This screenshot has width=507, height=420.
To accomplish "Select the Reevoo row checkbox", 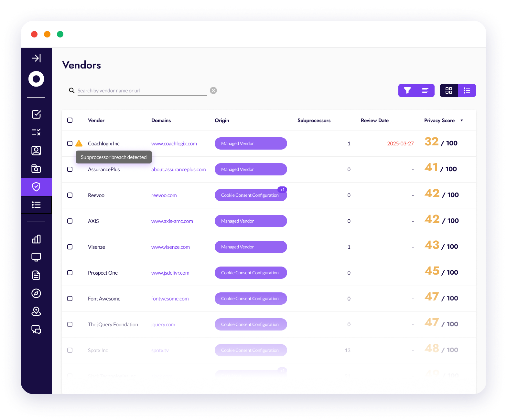I will (70, 195).
